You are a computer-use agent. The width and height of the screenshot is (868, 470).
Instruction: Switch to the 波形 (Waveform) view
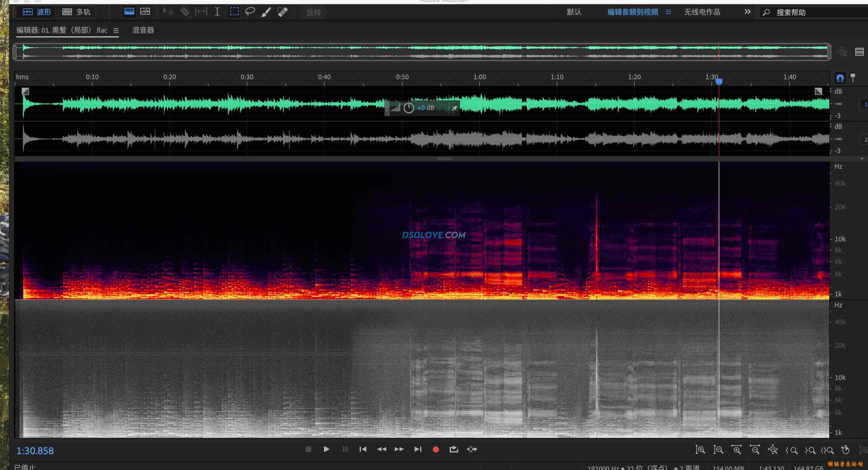[37, 12]
